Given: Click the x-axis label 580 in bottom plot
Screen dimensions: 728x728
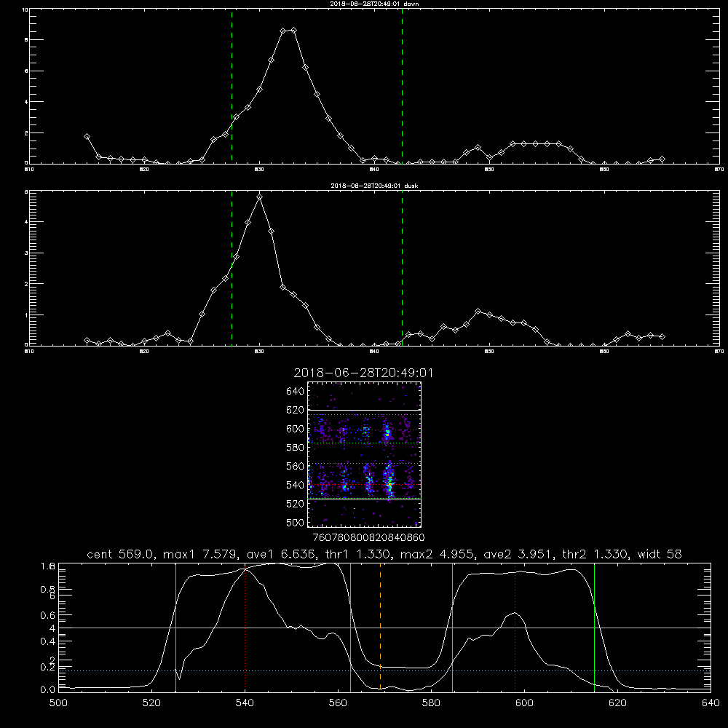Looking at the screenshot, I should point(431,703).
